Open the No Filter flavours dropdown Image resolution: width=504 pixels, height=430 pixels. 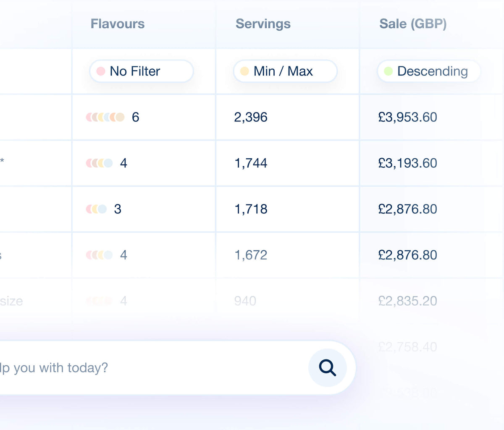[x=142, y=71]
